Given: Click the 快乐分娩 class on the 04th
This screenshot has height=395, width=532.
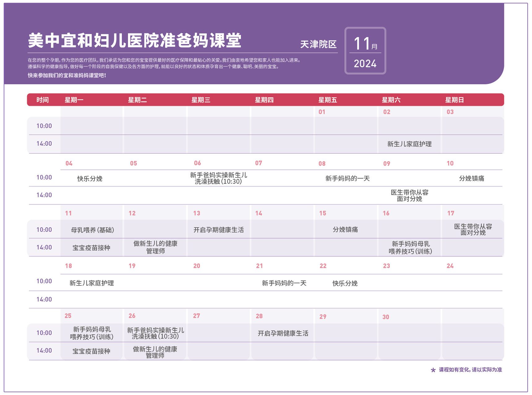Looking at the screenshot, I should 90,179.
